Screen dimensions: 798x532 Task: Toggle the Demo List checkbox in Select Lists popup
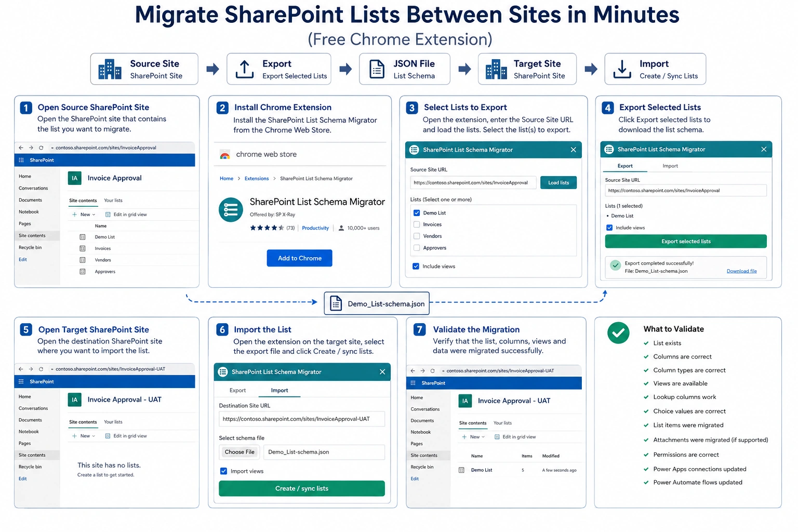point(417,213)
